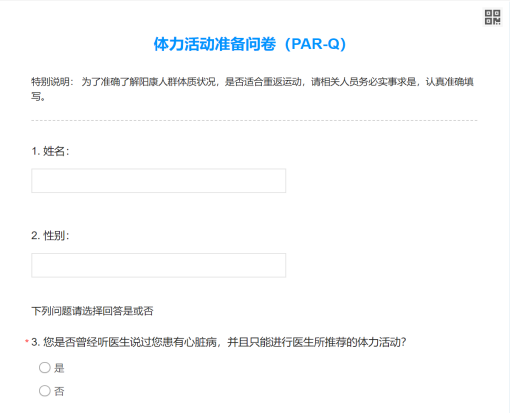Click the dashed divider line under the note
Viewport: 510px width, 413px height.
(254, 120)
